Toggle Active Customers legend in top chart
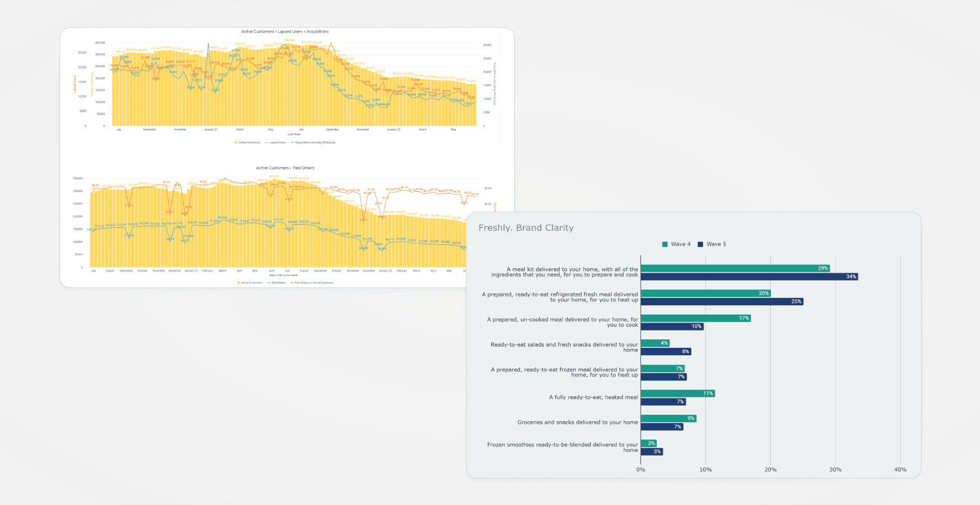980x505 pixels. click(x=247, y=143)
